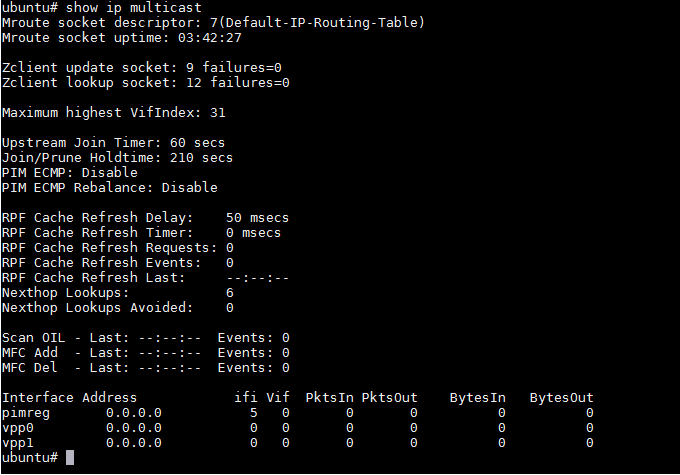Viewport: 680px width, 475px height.
Task: Click the Zclient lookup socket line
Action: [x=145, y=82]
